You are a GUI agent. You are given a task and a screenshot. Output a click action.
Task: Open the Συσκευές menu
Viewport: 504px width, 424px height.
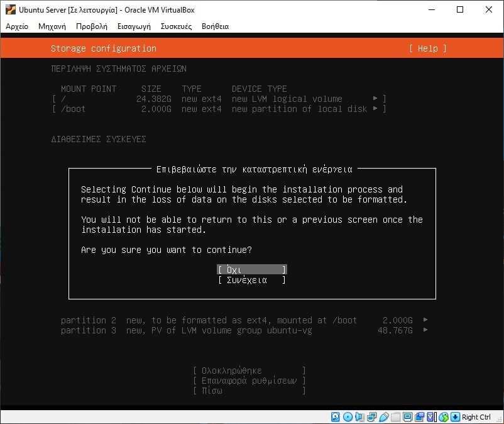(176, 26)
